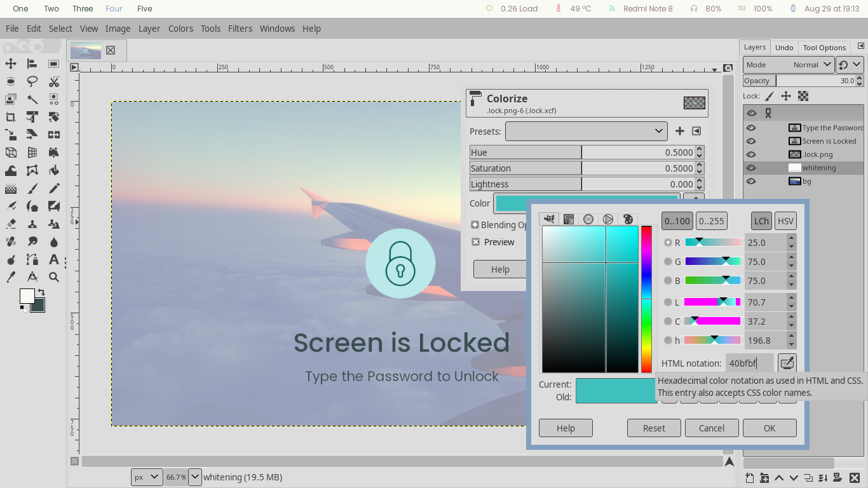Switch color model to HSV
The image size is (868, 488).
pos(785,221)
